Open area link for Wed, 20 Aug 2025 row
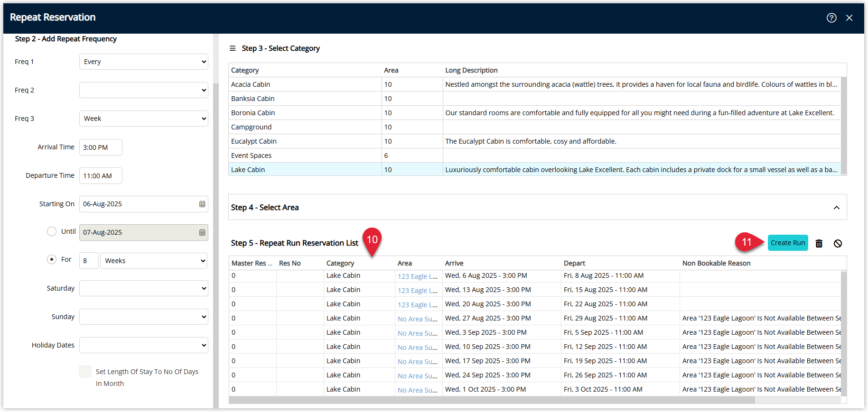 [418, 304]
